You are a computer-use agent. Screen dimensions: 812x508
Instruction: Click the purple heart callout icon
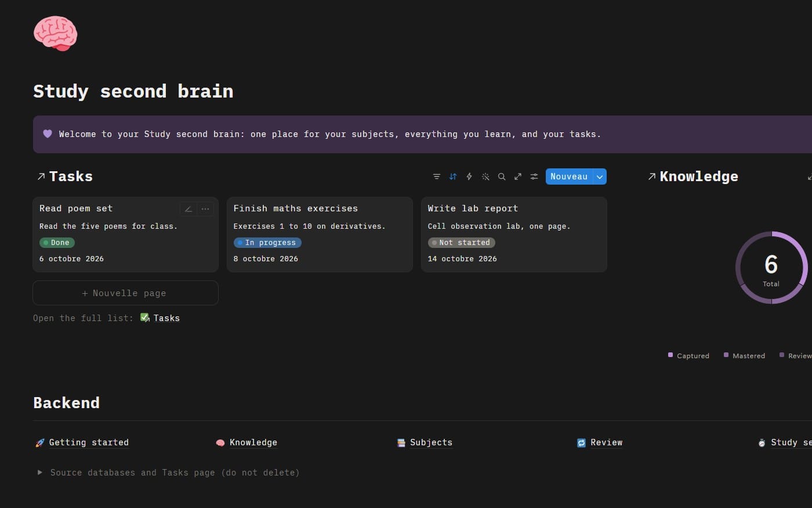[x=48, y=134]
